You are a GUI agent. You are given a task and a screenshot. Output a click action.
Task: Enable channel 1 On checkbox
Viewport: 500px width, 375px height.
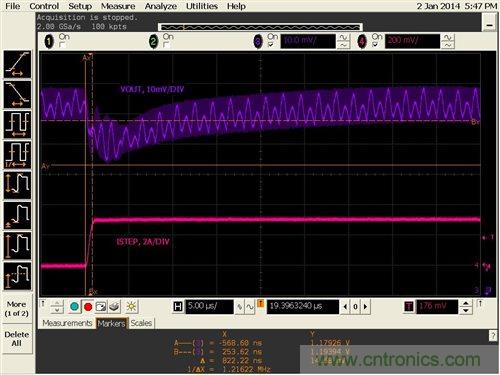tap(62, 44)
